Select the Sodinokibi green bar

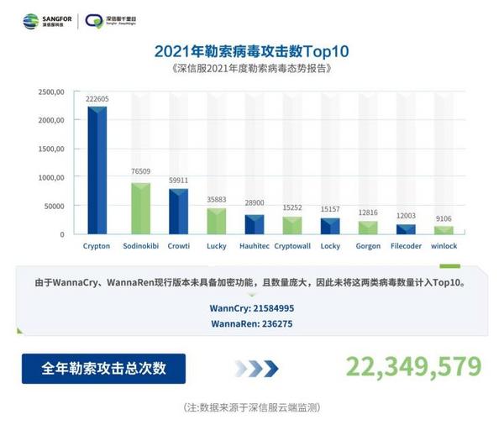(x=141, y=208)
